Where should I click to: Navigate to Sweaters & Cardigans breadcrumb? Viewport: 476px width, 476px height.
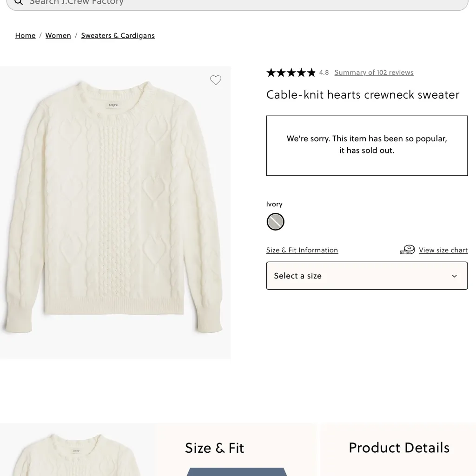118,35
